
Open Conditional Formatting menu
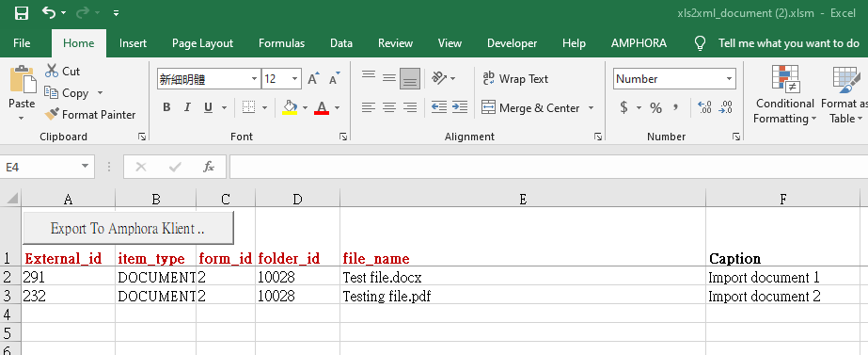(784, 94)
